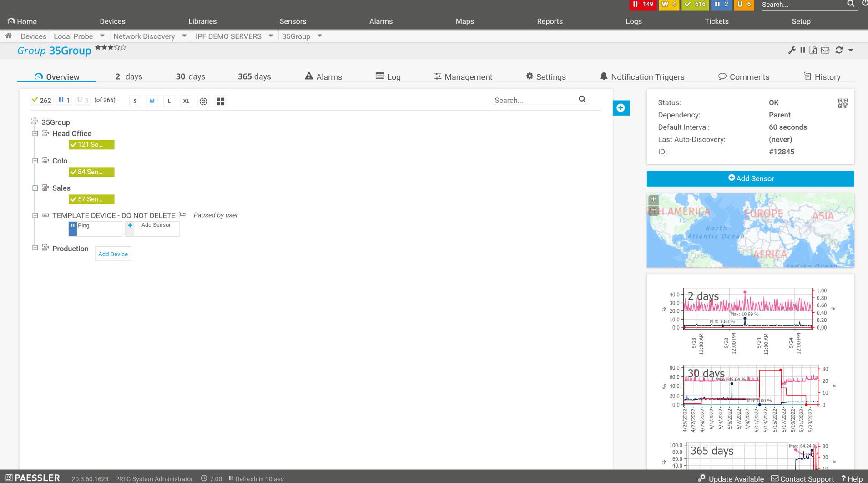The width and height of the screenshot is (868, 483).
Task: Select the M size view option
Action: pyautogui.click(x=152, y=101)
